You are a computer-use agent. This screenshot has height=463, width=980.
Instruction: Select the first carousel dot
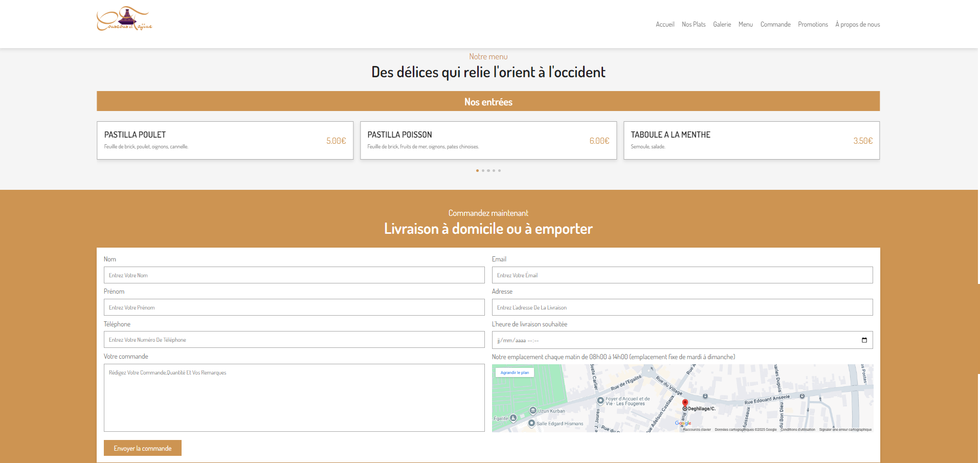click(x=477, y=170)
